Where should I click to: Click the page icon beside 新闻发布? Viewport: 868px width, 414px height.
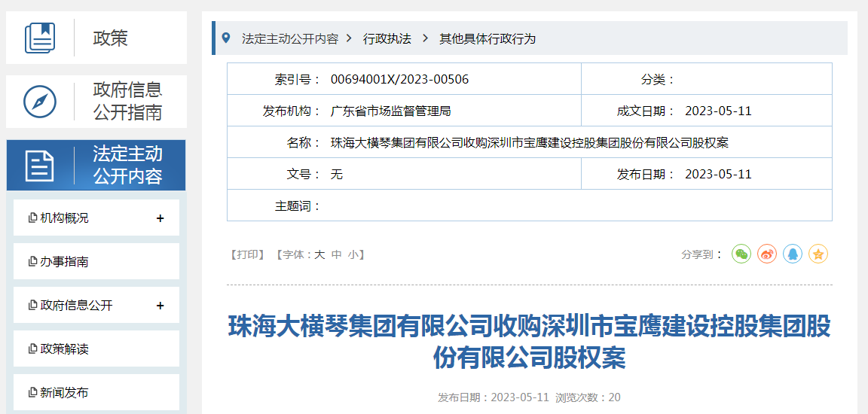coord(32,392)
